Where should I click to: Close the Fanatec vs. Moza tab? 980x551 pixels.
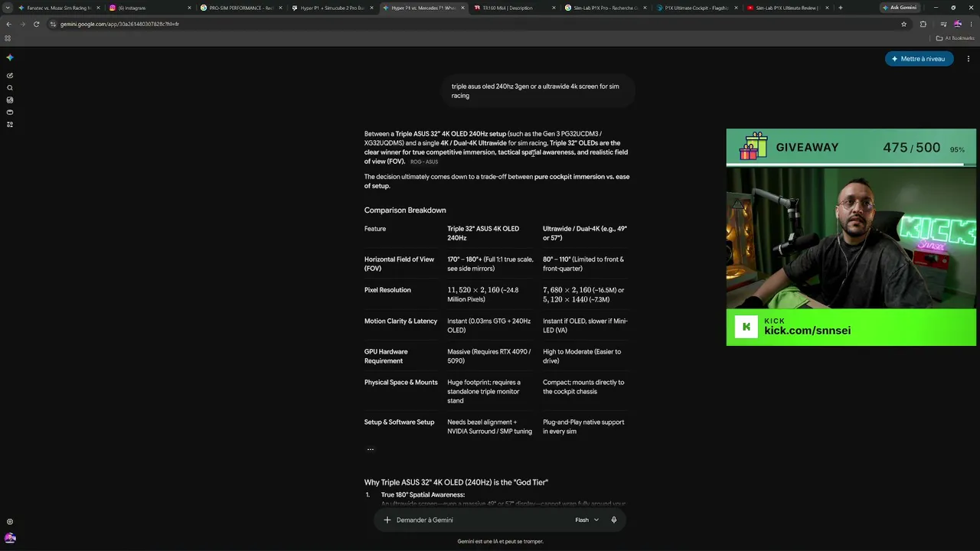click(98, 8)
